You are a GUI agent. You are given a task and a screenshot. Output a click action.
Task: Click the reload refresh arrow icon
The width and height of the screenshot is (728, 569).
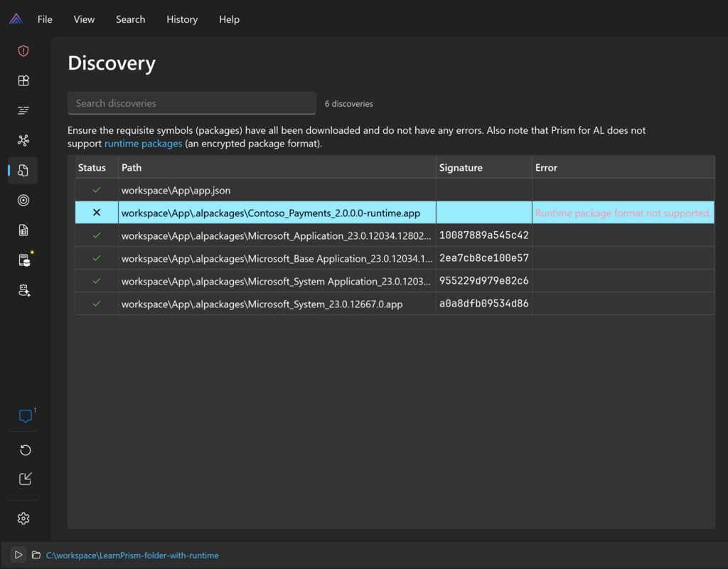click(26, 450)
